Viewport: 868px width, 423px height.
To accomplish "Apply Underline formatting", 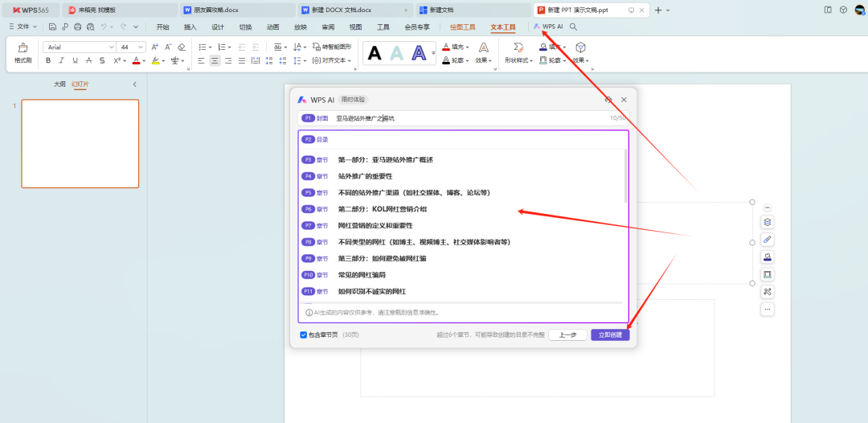I will (76, 60).
